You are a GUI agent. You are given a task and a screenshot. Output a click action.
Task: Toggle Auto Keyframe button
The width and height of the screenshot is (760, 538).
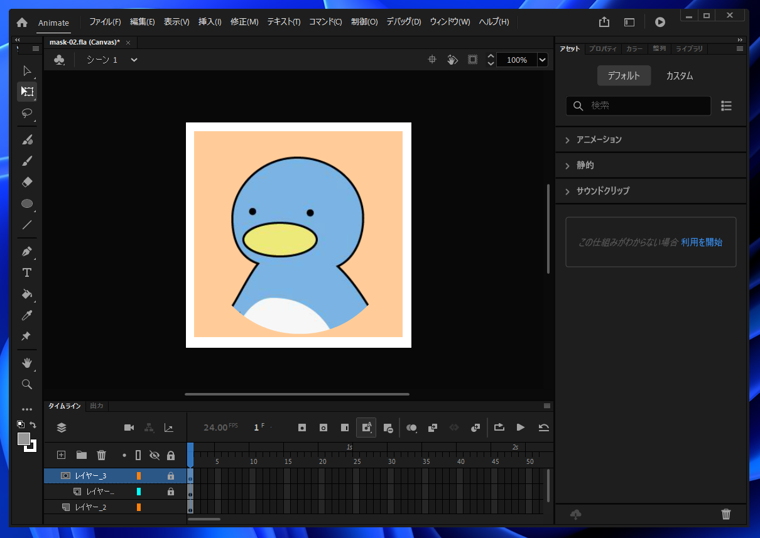pos(366,427)
